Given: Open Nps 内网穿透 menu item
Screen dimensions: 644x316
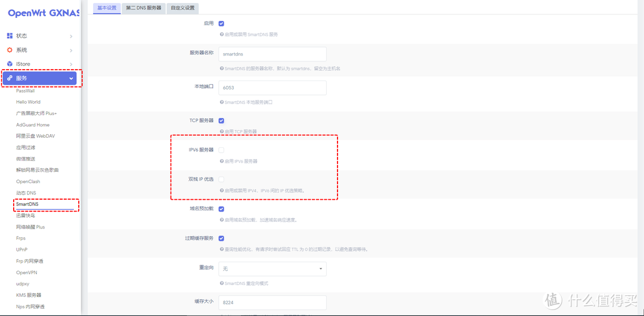Looking at the screenshot, I should 30,306.
